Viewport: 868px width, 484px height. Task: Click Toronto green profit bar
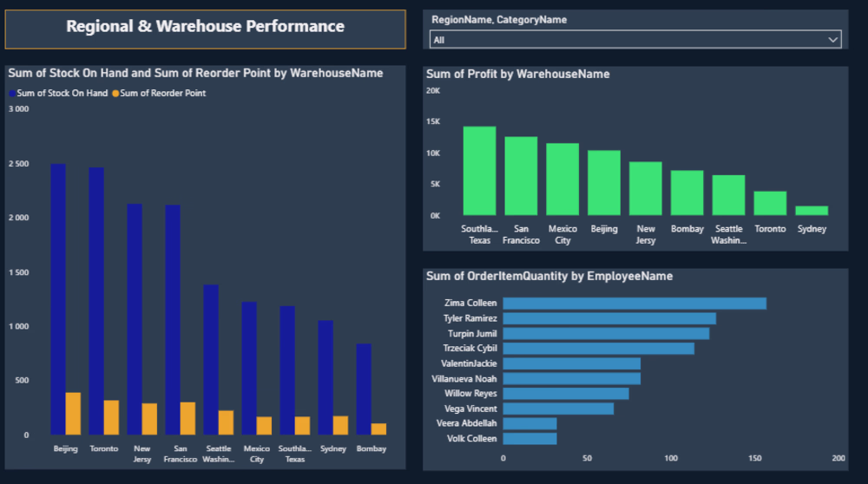770,204
